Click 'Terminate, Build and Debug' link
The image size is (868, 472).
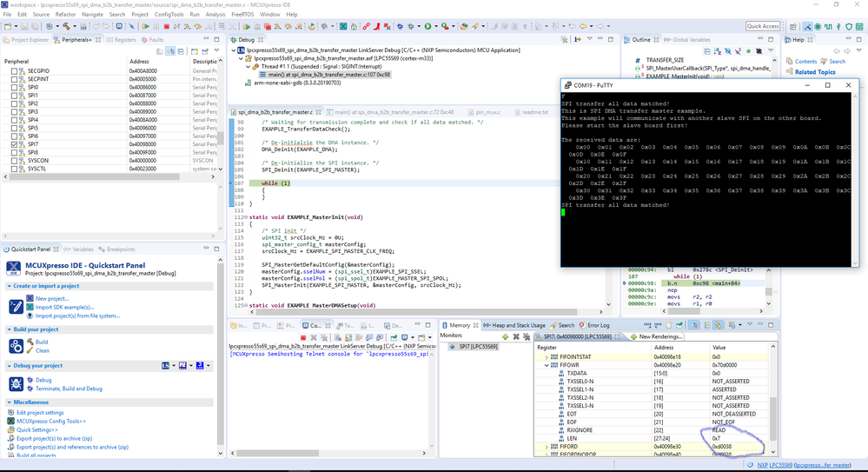[x=69, y=389]
